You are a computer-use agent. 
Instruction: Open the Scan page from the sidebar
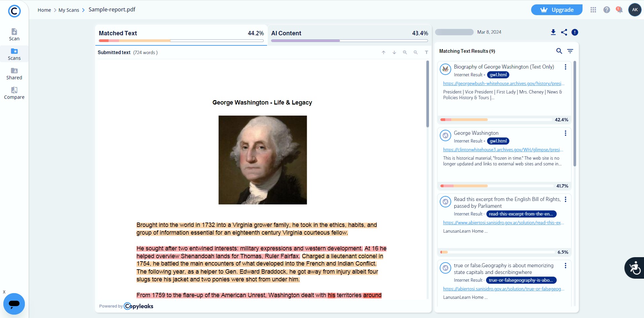[x=14, y=35]
